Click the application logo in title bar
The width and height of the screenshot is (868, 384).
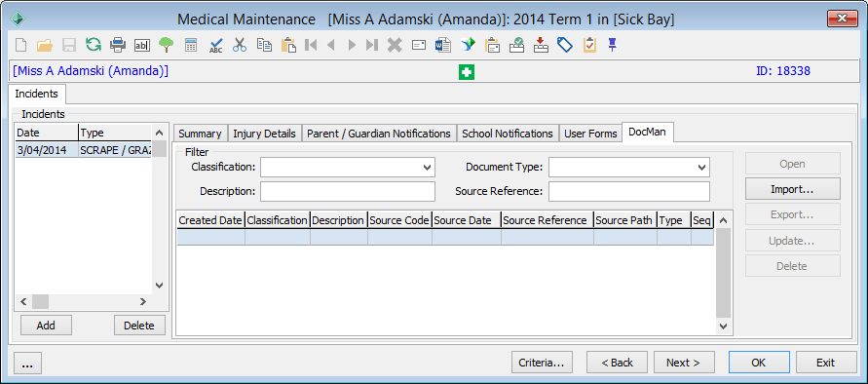tap(18, 19)
